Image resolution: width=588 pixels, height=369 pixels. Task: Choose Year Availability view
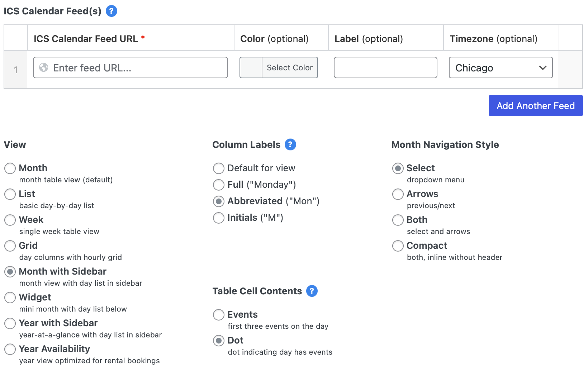coord(10,349)
